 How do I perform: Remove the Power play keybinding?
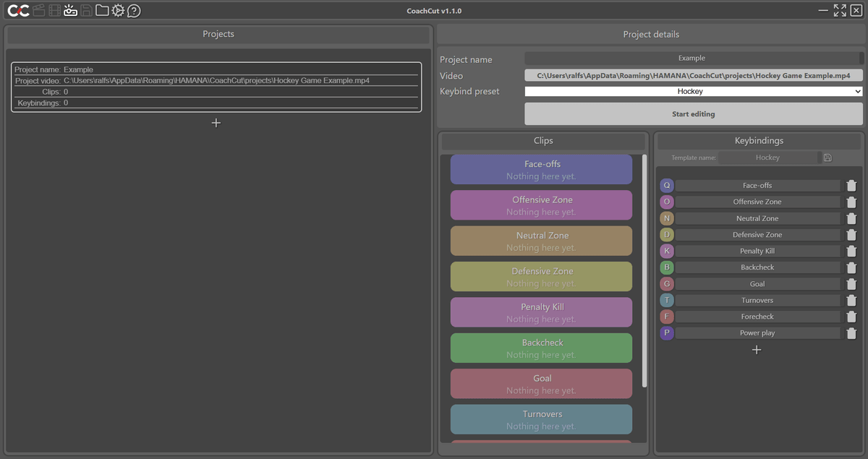[x=851, y=333]
